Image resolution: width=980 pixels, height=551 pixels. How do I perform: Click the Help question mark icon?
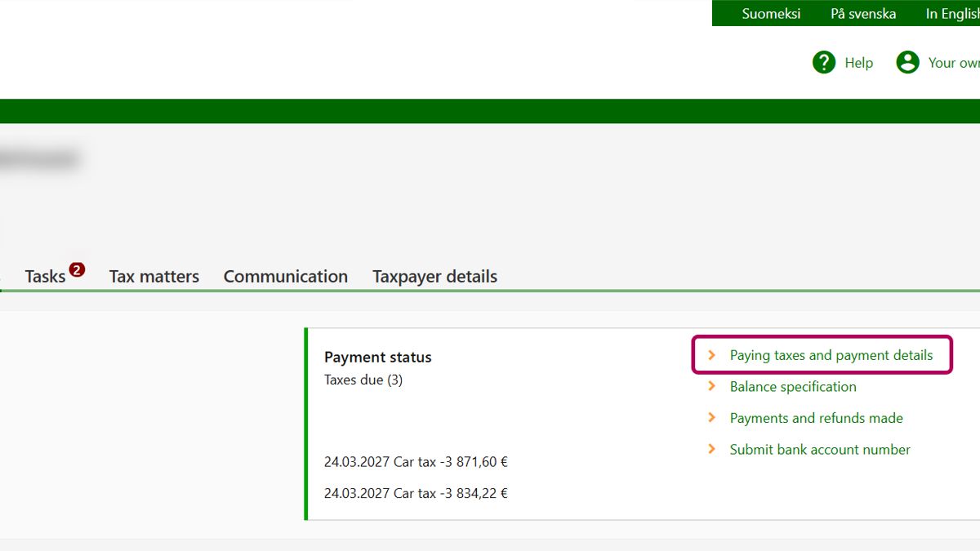[x=824, y=62]
